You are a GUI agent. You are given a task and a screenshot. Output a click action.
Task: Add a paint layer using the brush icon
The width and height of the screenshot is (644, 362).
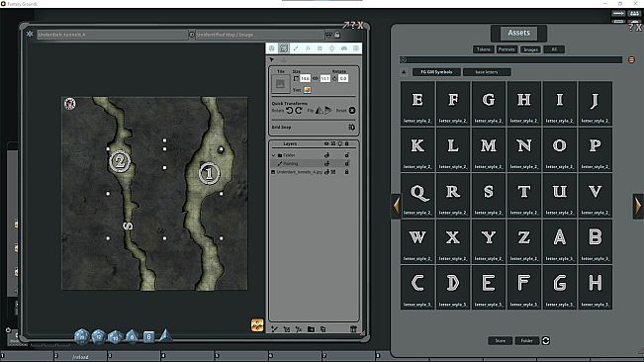click(x=274, y=329)
